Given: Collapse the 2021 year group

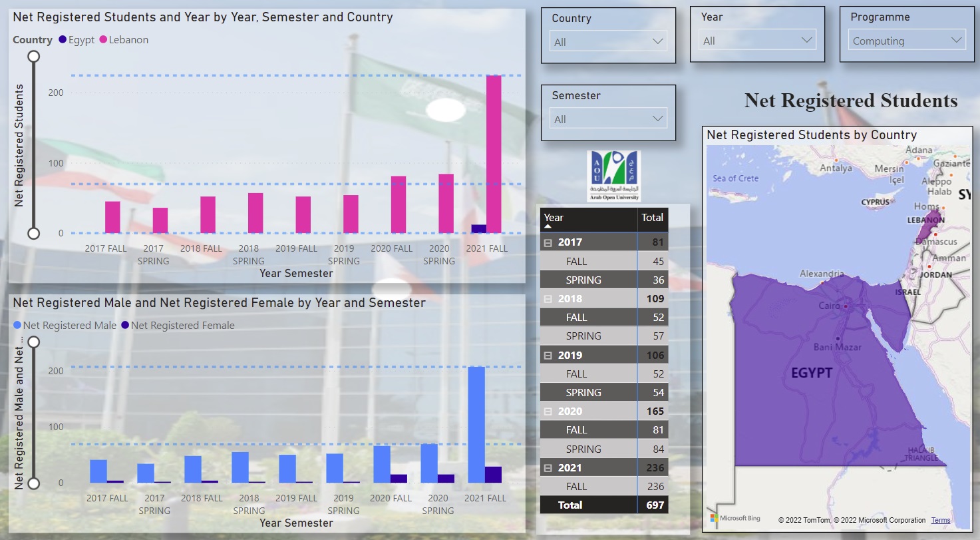Looking at the screenshot, I should coord(548,468).
